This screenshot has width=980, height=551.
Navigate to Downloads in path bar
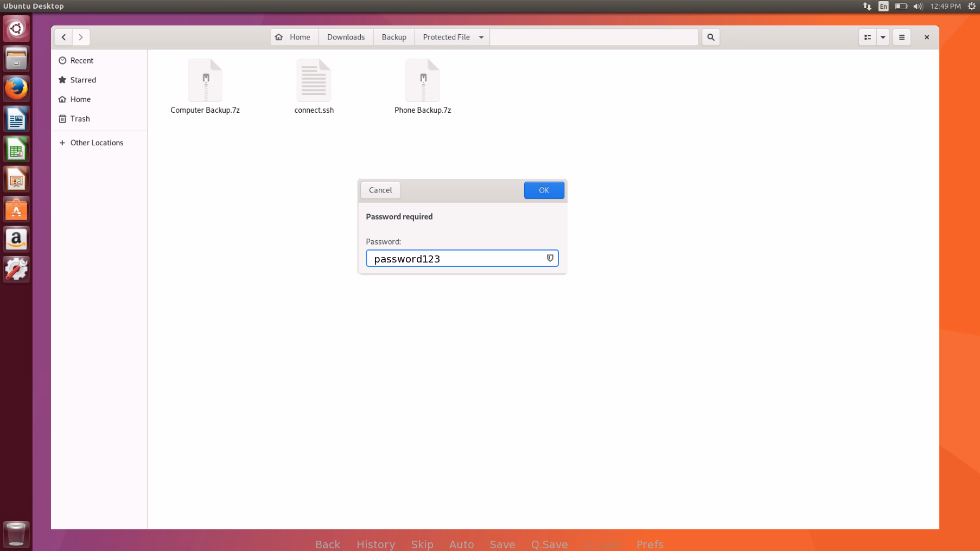pyautogui.click(x=346, y=37)
